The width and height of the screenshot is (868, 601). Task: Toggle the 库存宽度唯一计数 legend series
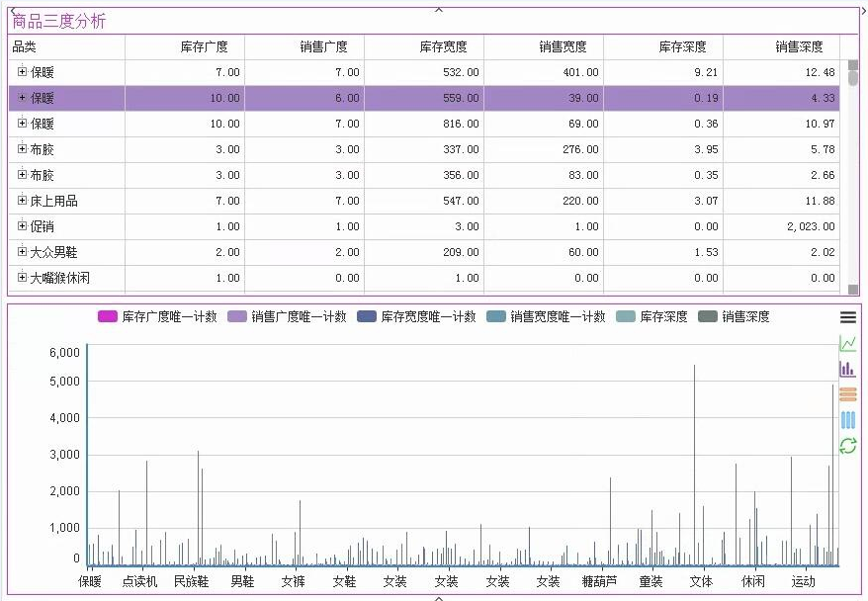(416, 316)
